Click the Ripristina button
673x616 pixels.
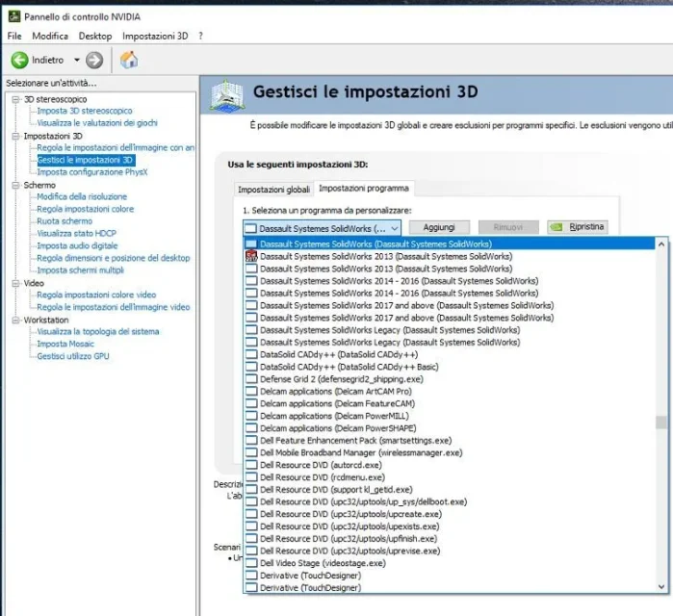578,227
